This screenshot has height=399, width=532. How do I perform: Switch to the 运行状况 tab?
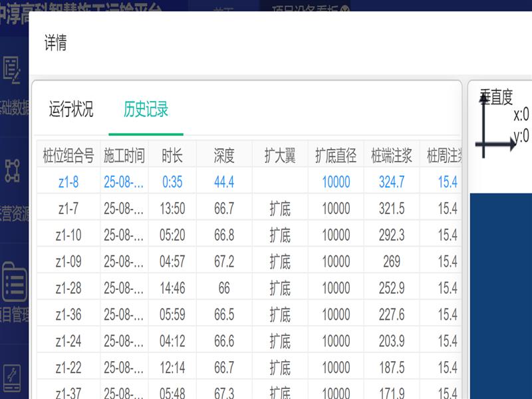(x=71, y=110)
